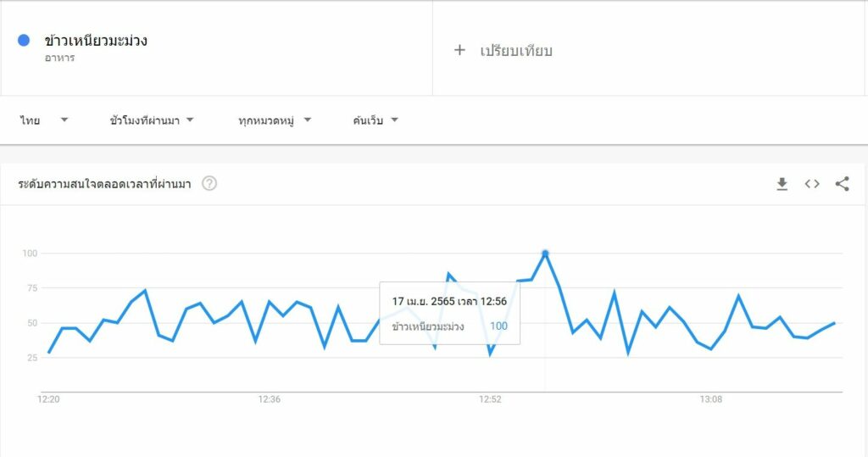The image size is (868, 457).
Task: Click the 12:36 axis time label
Action: click(269, 399)
